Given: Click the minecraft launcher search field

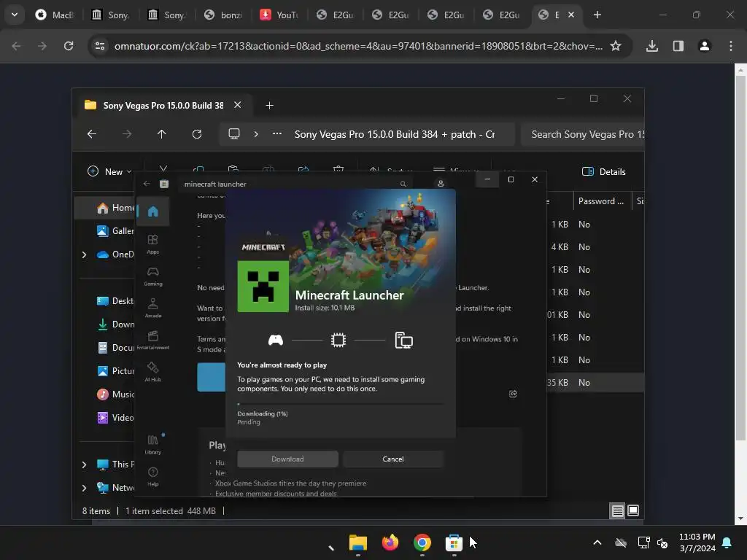Looking at the screenshot, I should coord(295,184).
